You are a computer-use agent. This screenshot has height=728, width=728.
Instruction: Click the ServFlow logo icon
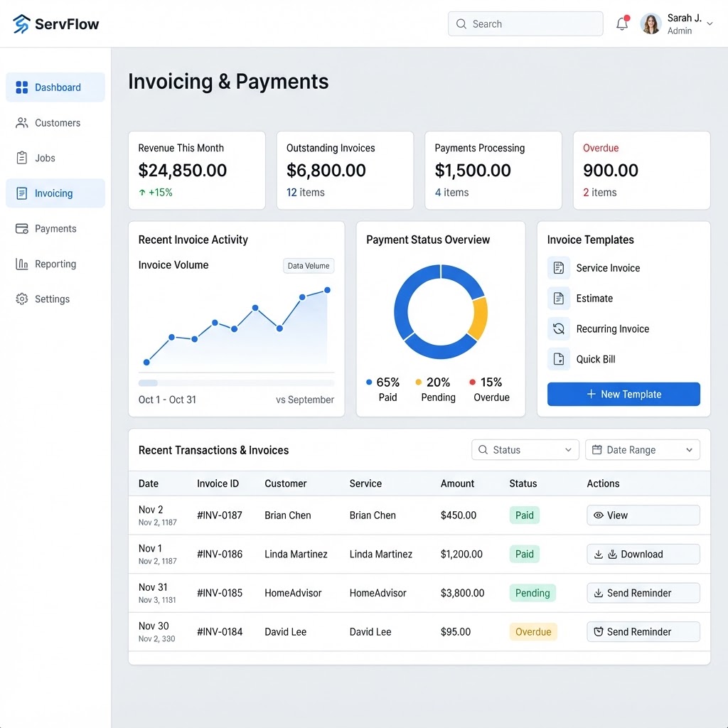pos(21,23)
